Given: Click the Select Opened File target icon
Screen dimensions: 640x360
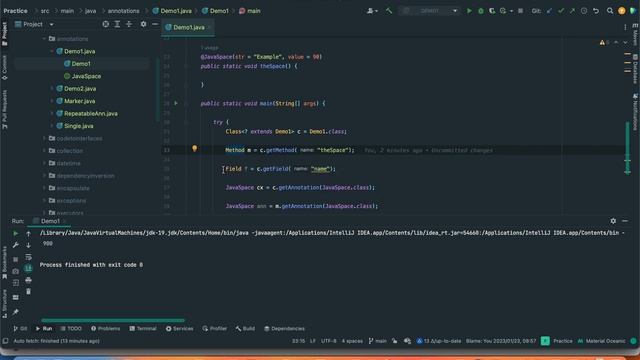Looking at the screenshot, I should (106, 24).
